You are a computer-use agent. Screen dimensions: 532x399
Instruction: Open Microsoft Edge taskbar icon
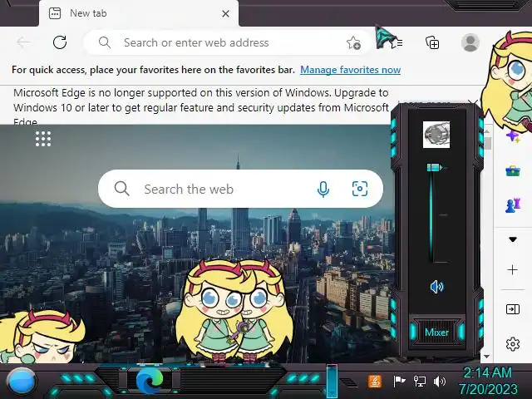point(150,381)
